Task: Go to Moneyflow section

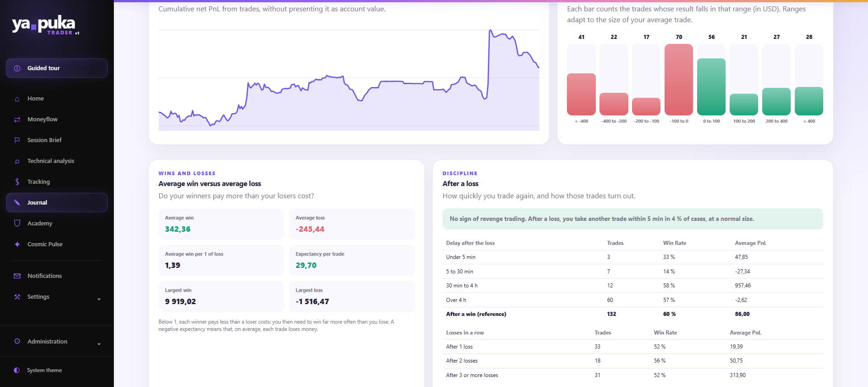Action: (57, 119)
